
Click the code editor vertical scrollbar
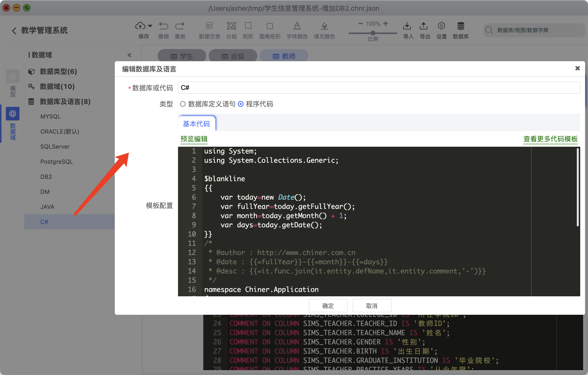click(x=578, y=187)
